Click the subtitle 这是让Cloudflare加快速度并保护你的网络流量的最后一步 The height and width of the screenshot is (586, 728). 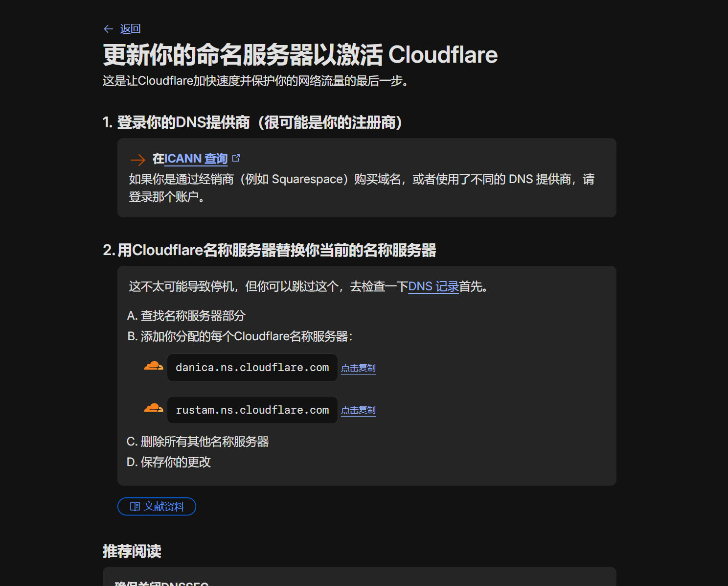[x=256, y=81]
